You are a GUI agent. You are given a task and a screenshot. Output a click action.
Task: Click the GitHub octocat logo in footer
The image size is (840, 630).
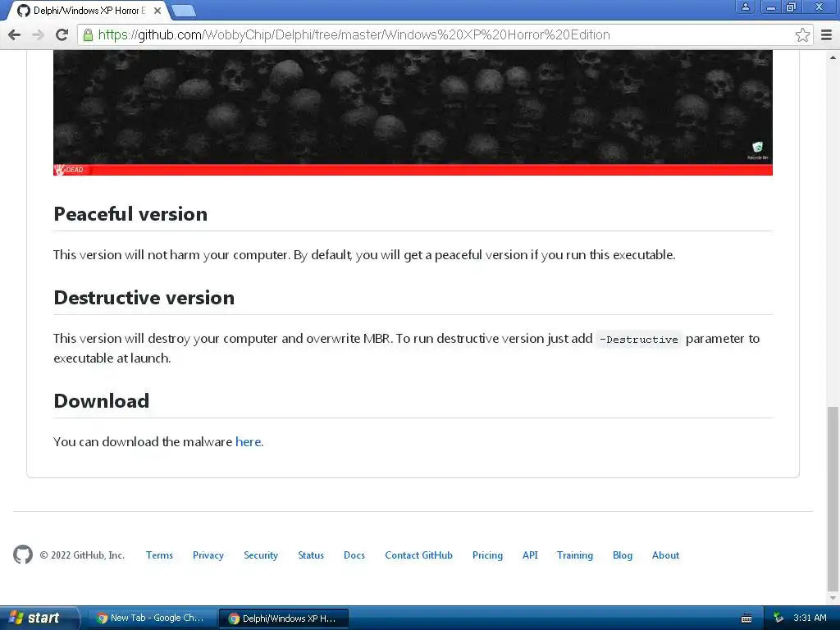pos(22,555)
